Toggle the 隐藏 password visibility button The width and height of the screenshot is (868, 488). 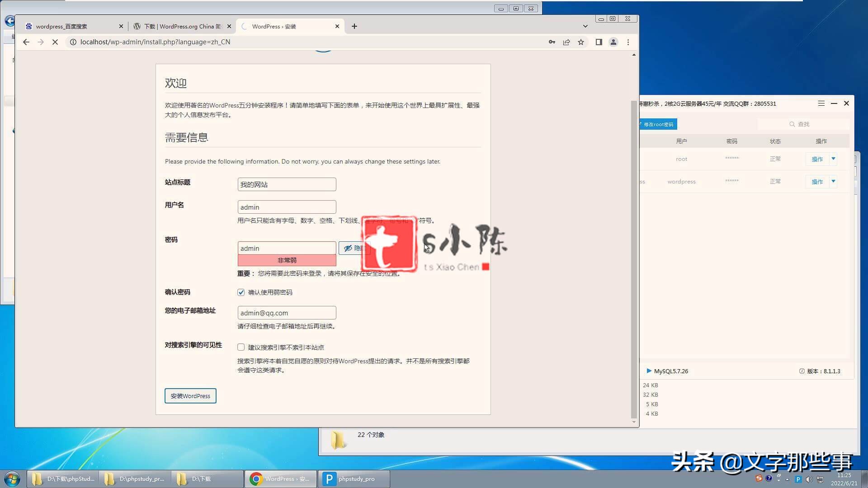[354, 248]
